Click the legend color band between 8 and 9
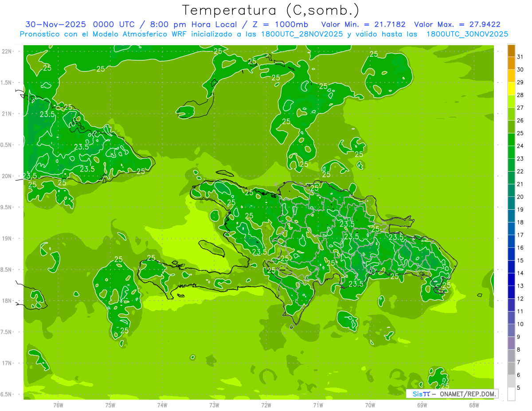 pyautogui.click(x=511, y=344)
